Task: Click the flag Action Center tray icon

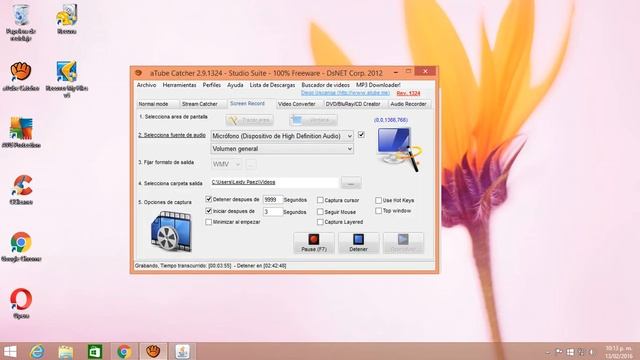Action: coord(559,352)
